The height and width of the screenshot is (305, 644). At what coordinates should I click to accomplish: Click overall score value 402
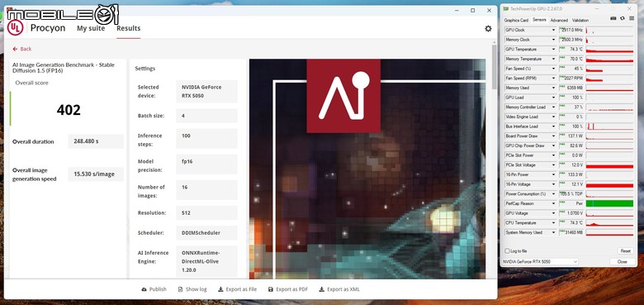tap(69, 110)
